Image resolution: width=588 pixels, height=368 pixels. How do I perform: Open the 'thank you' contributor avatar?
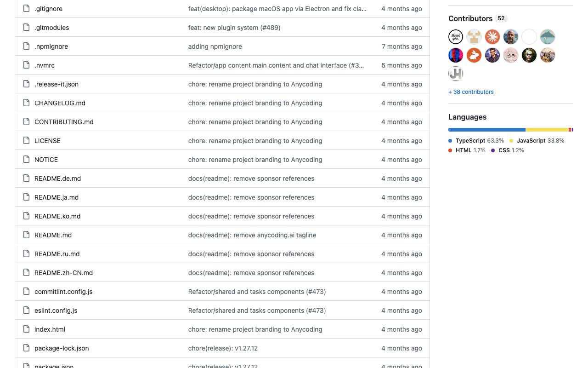point(456,37)
